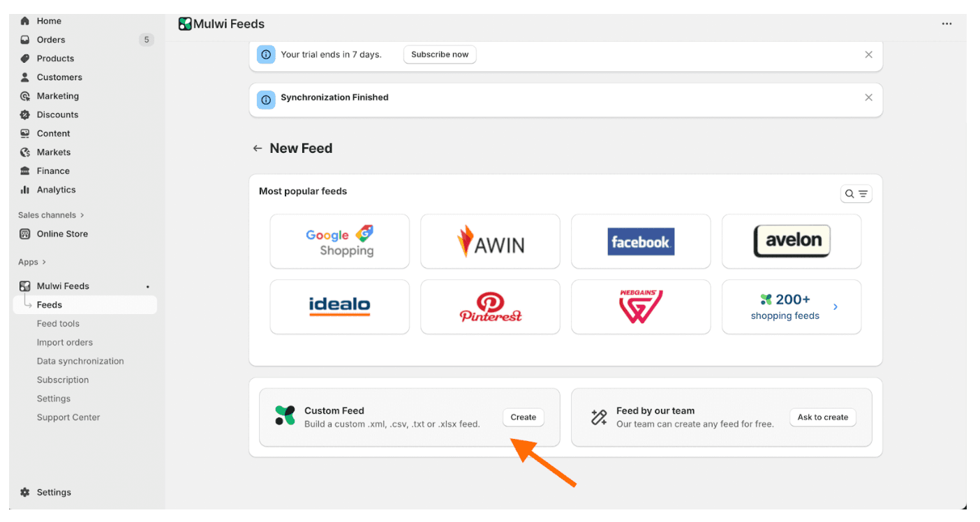Dismiss the Synchronization Finished notification
The image size is (980, 522).
868,97
